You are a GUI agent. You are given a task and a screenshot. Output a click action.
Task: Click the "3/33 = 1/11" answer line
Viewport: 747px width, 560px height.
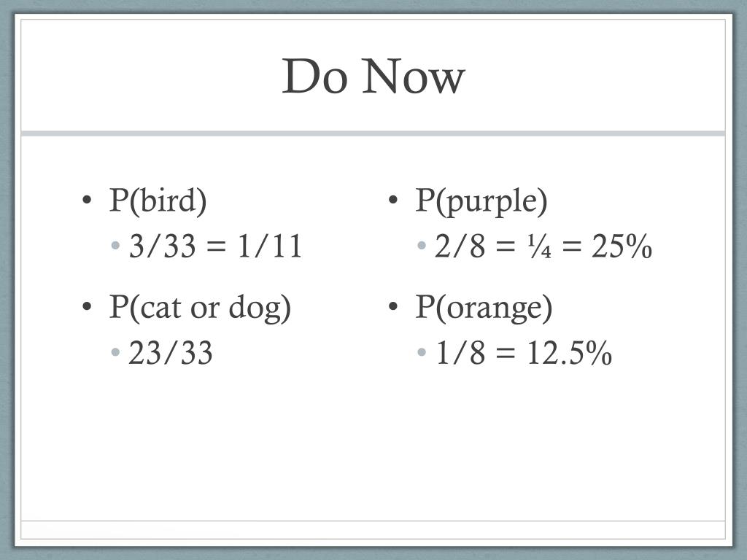216,246
